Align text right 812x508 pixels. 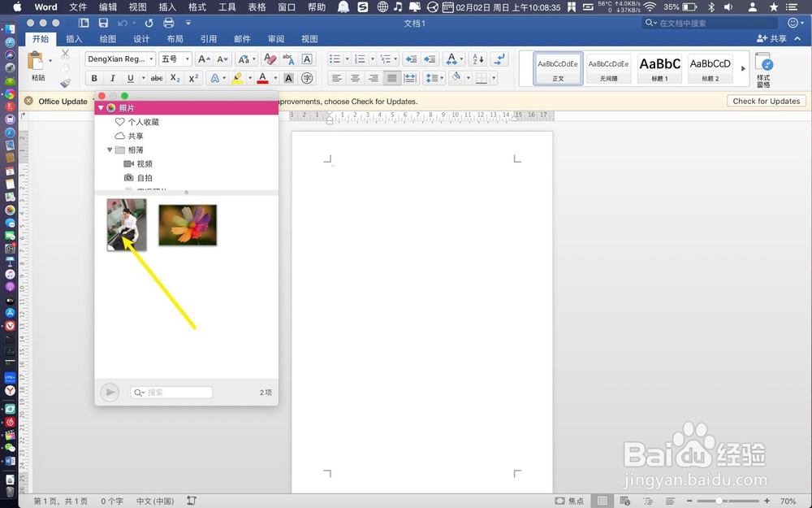pos(374,78)
